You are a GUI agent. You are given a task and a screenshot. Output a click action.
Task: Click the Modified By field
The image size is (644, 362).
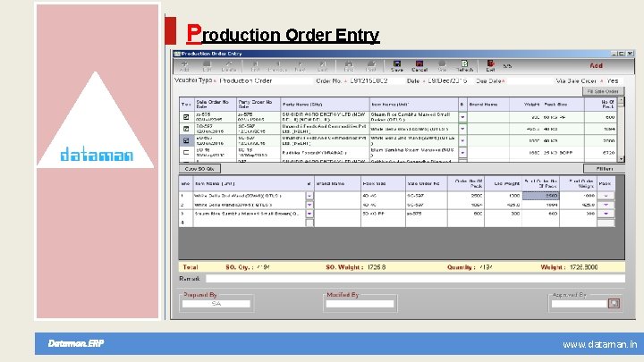pyautogui.click(x=360, y=304)
